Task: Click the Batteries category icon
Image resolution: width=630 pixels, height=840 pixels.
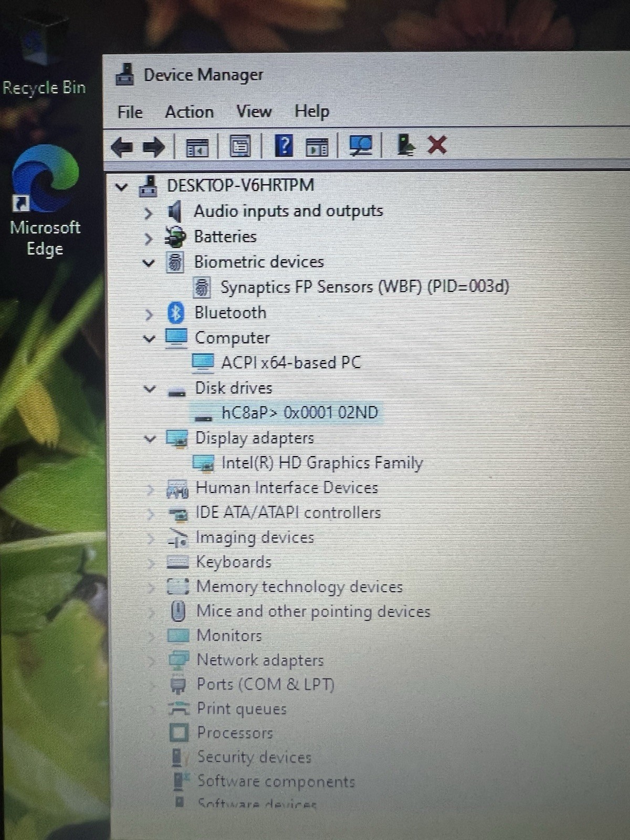Action: click(x=175, y=237)
